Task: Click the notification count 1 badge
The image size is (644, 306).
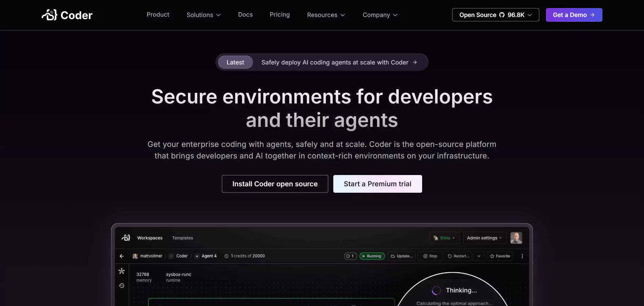Action: coord(351,256)
